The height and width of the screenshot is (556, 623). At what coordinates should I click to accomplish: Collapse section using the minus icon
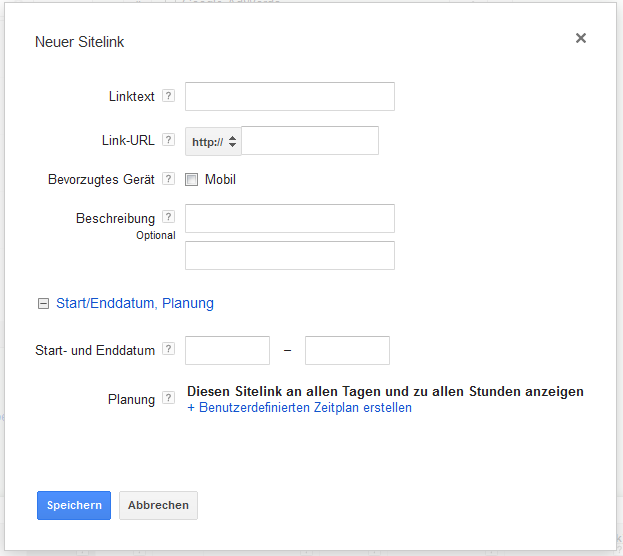43,303
